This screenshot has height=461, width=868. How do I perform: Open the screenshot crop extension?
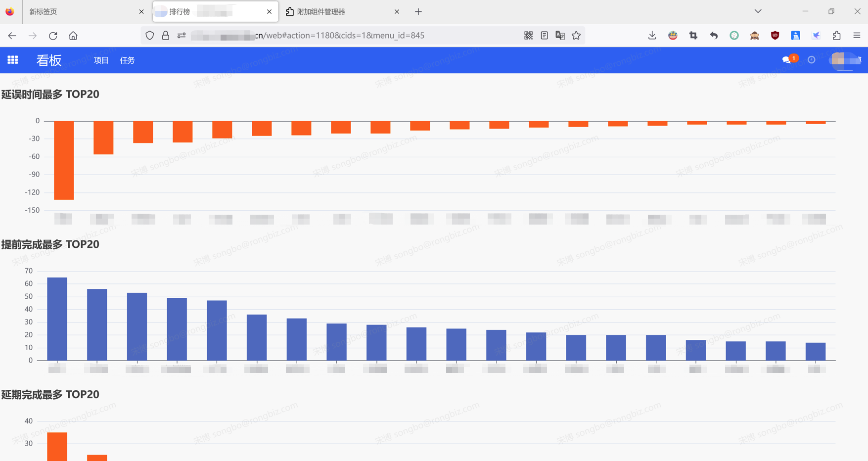[x=693, y=36]
